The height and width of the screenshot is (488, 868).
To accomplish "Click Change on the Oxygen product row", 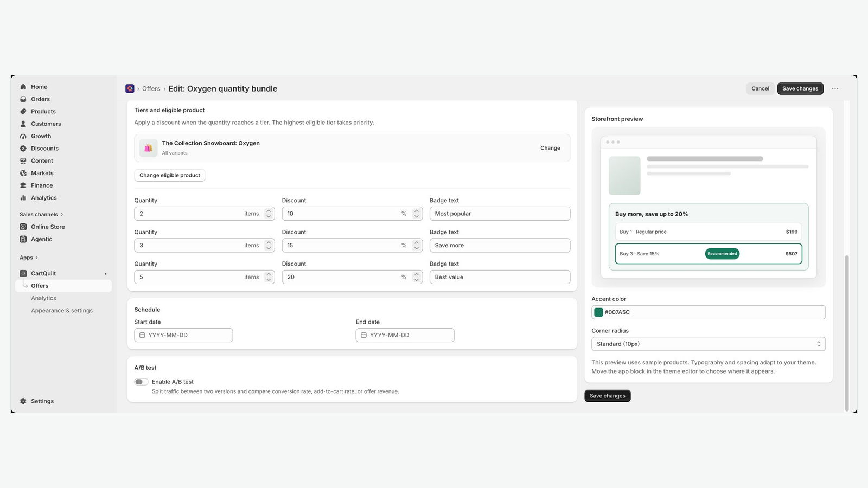I will [550, 148].
